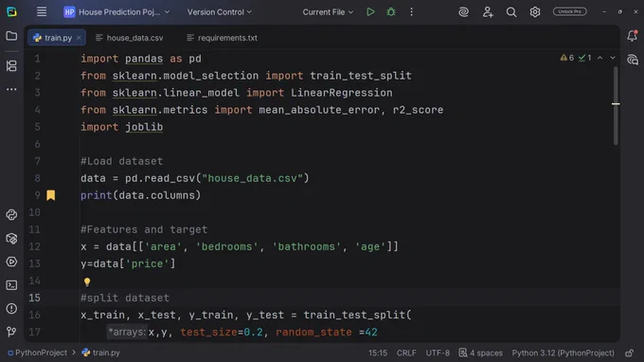The image size is (644, 362).
Task: Click the joblib import on line 5
Action: [x=144, y=127]
